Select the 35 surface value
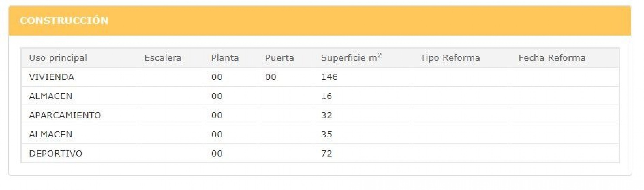The width and height of the screenshot is (644, 190). click(x=326, y=134)
